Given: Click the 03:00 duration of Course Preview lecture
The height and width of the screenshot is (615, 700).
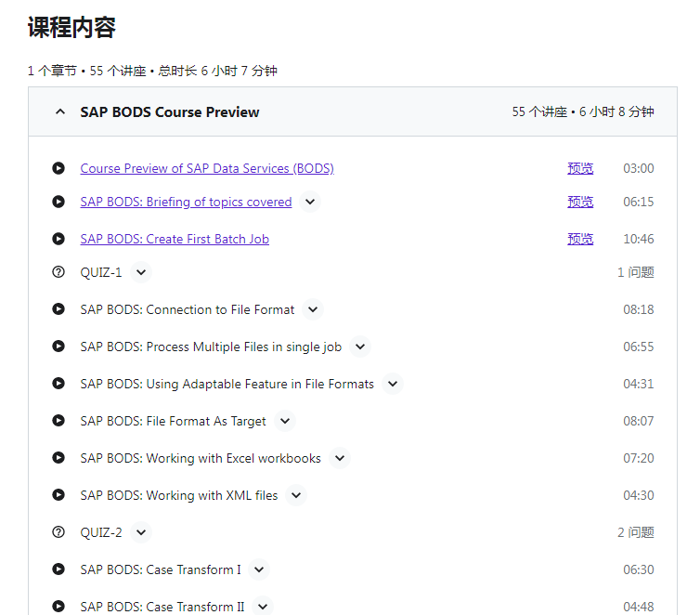Looking at the screenshot, I should pos(639,168).
